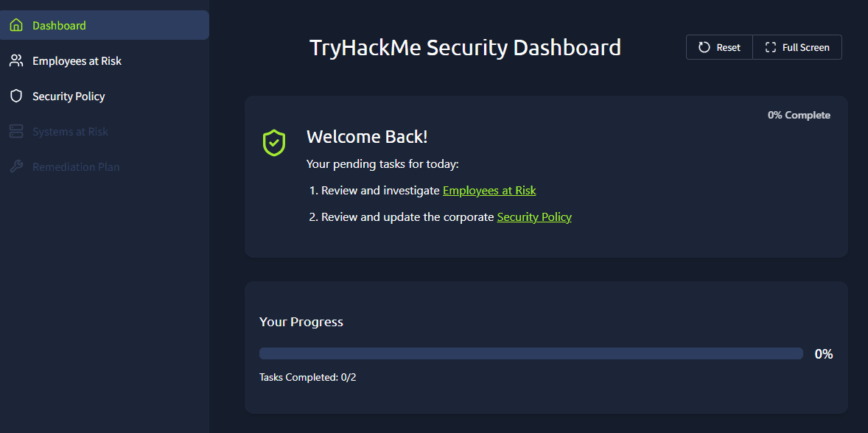Click the expand-corners icon on Full Screen
This screenshot has height=433, width=868.
point(771,47)
